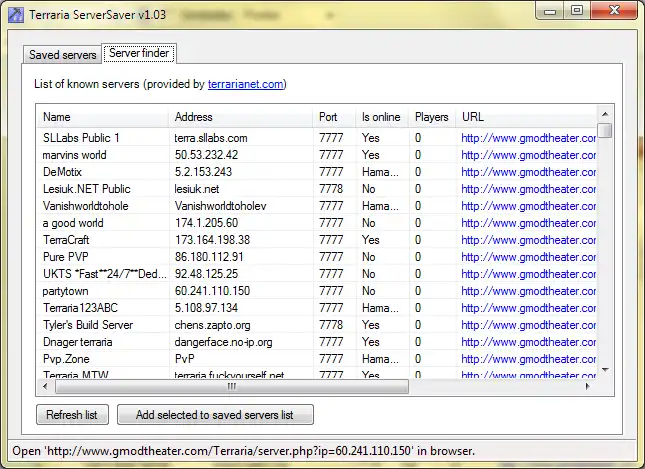
Task: Click the 5.108.97.134 address cell
Action: [x=206, y=308]
